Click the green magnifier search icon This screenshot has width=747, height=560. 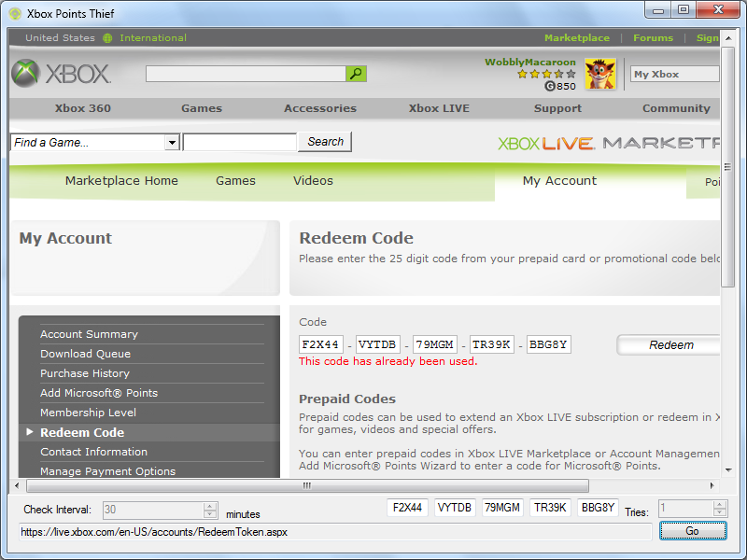pyautogui.click(x=356, y=74)
